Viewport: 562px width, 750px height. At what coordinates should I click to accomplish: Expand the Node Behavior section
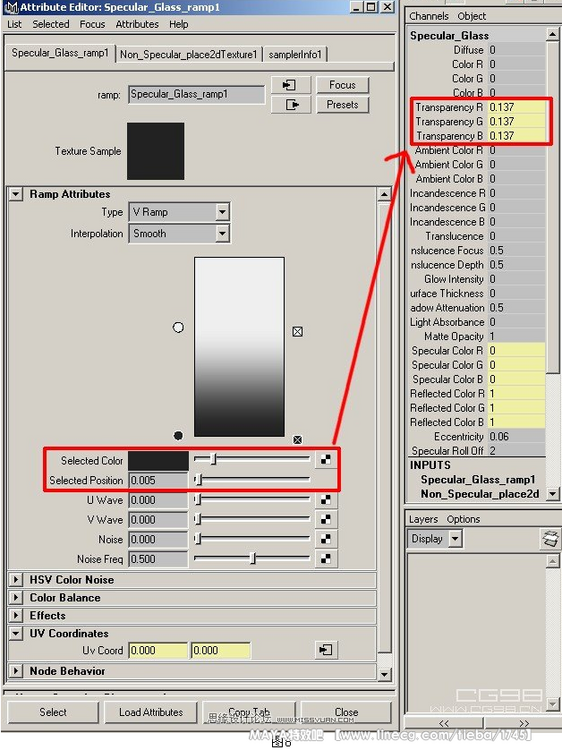(x=16, y=671)
